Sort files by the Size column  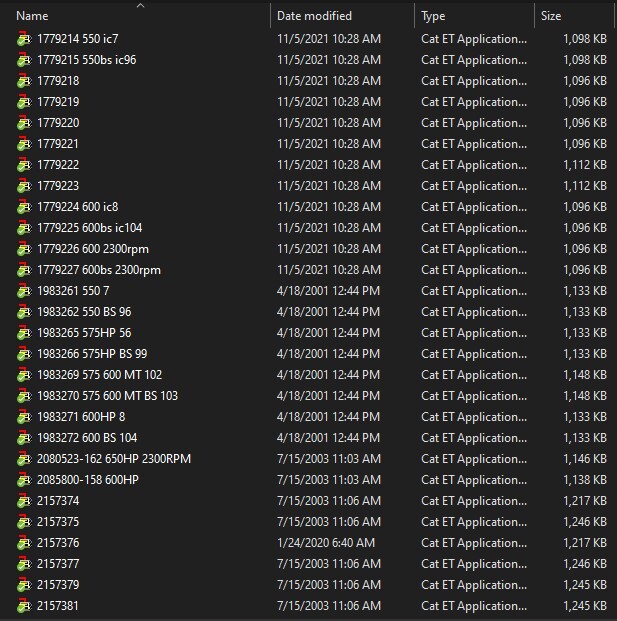click(551, 16)
